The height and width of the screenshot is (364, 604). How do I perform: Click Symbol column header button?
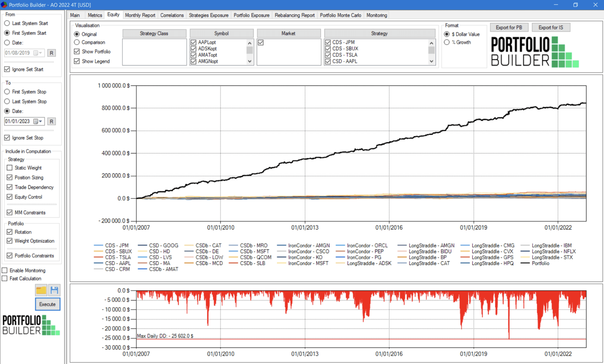coord(221,33)
